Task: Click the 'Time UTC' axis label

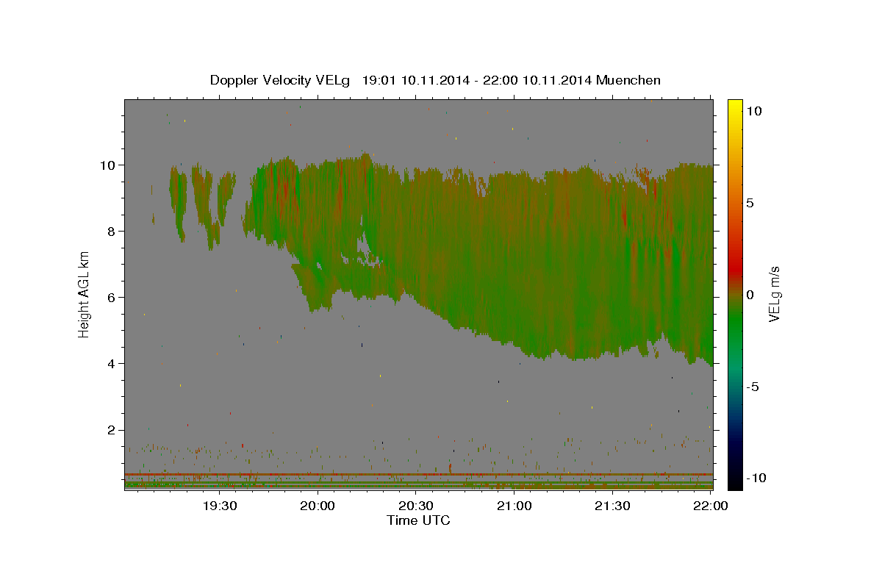Action: [418, 520]
